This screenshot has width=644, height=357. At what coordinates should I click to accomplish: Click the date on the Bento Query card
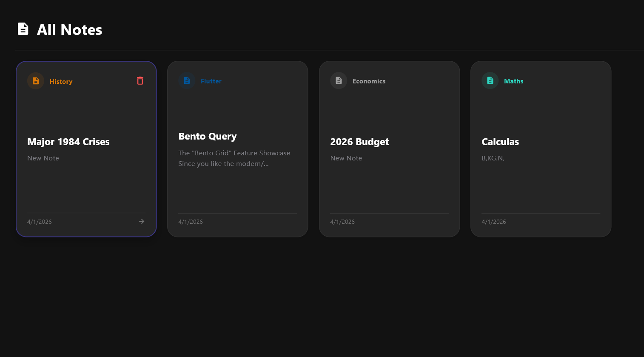click(x=191, y=221)
